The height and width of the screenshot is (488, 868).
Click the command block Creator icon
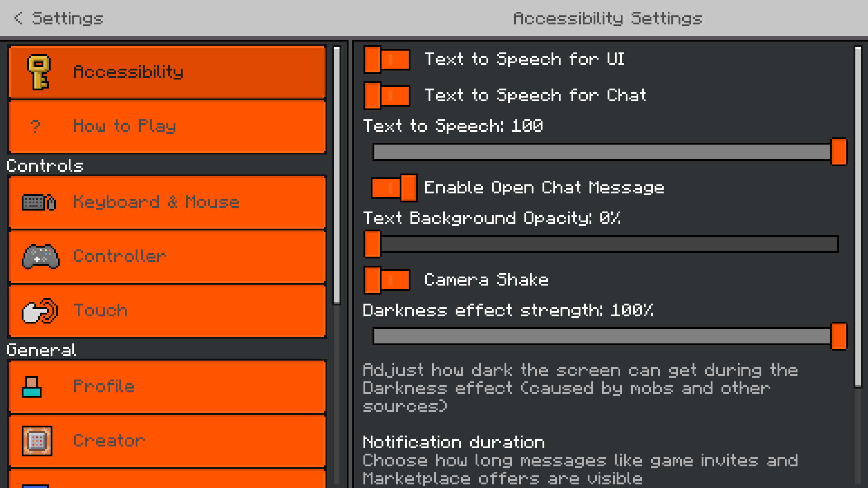(x=37, y=441)
